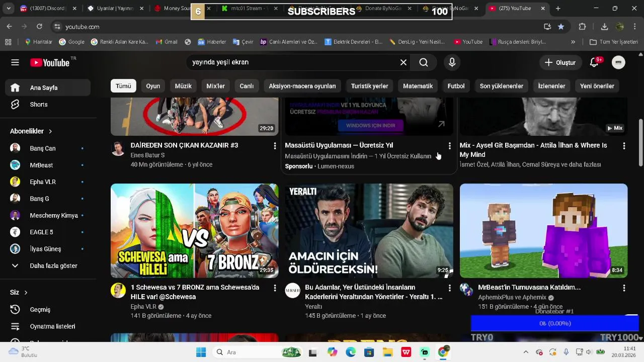The width and height of the screenshot is (644, 362).
Task: Select the Mix'ler filter chip
Action: click(215, 86)
